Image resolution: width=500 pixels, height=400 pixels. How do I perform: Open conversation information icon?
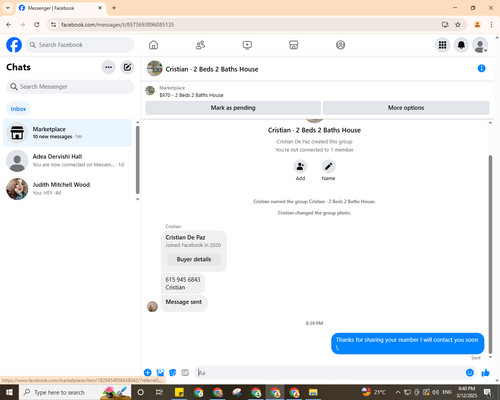(481, 68)
